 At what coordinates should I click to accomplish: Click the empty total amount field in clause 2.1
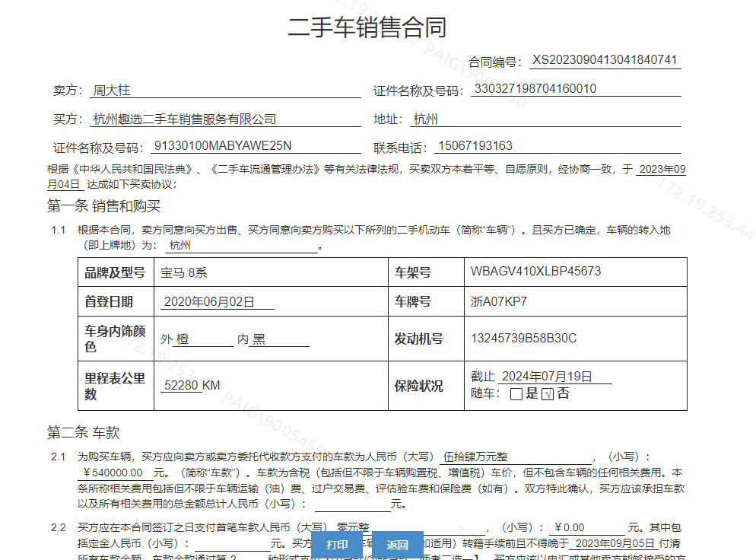tap(352, 504)
